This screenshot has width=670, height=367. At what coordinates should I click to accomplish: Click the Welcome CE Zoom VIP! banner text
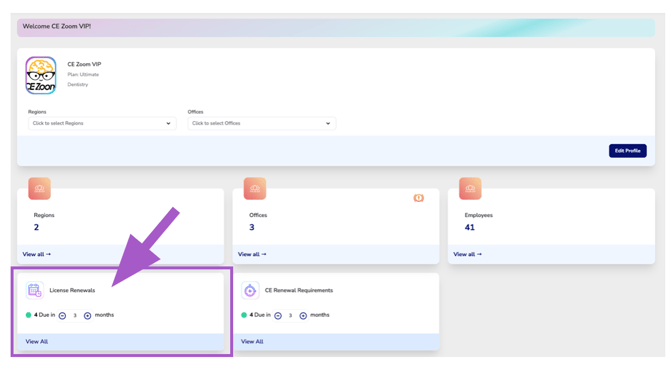click(57, 26)
